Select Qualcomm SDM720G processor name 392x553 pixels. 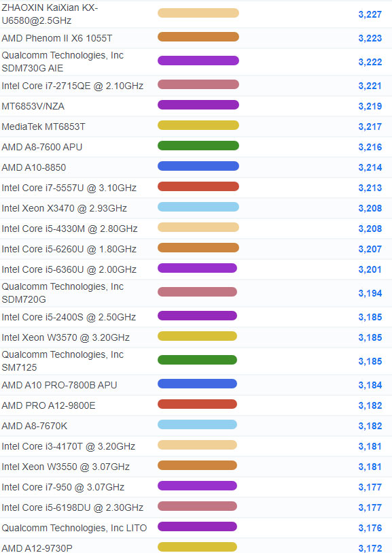coord(63,293)
